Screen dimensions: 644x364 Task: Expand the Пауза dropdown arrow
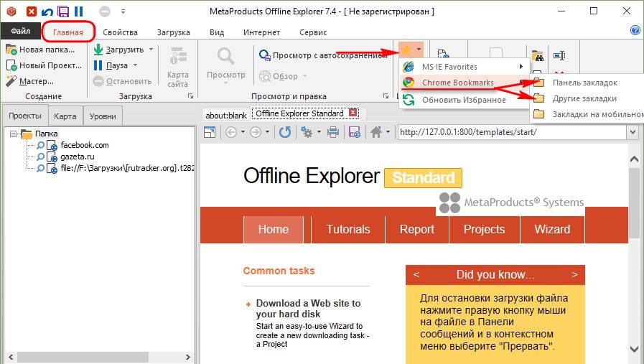tap(135, 65)
